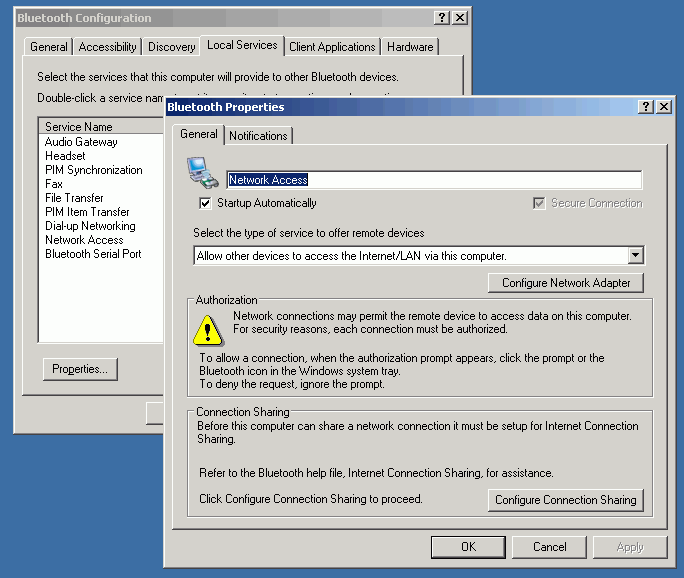Click the network computer icon in Bluetooth Properties
Screen dimensions: 684x578
203,173
